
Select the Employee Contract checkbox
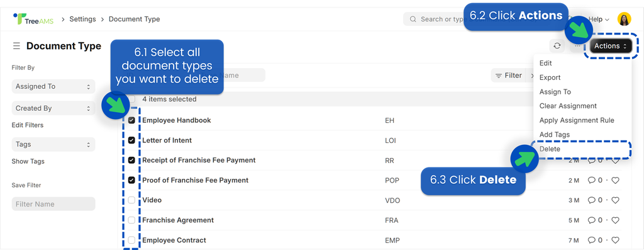coord(131,240)
